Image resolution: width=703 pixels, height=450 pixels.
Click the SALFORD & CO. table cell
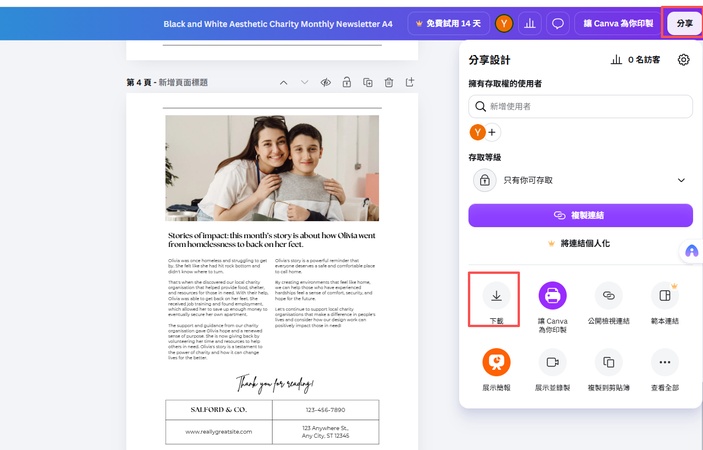[219, 410]
